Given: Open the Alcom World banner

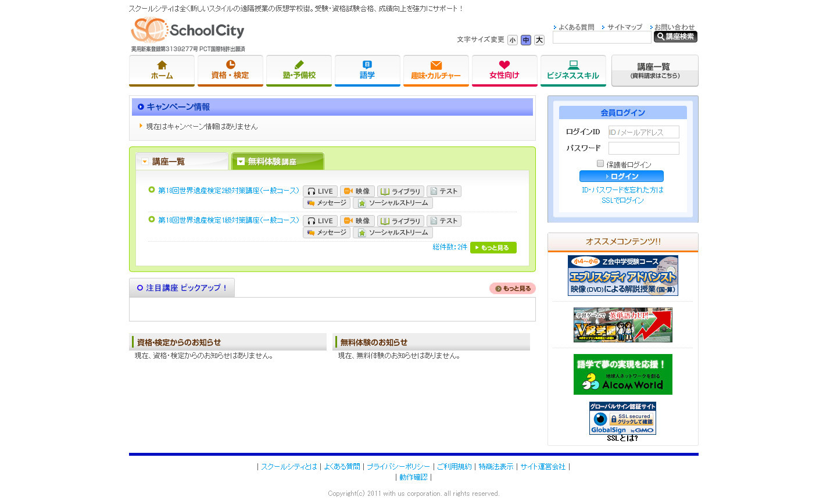Looking at the screenshot, I should coord(622,374).
